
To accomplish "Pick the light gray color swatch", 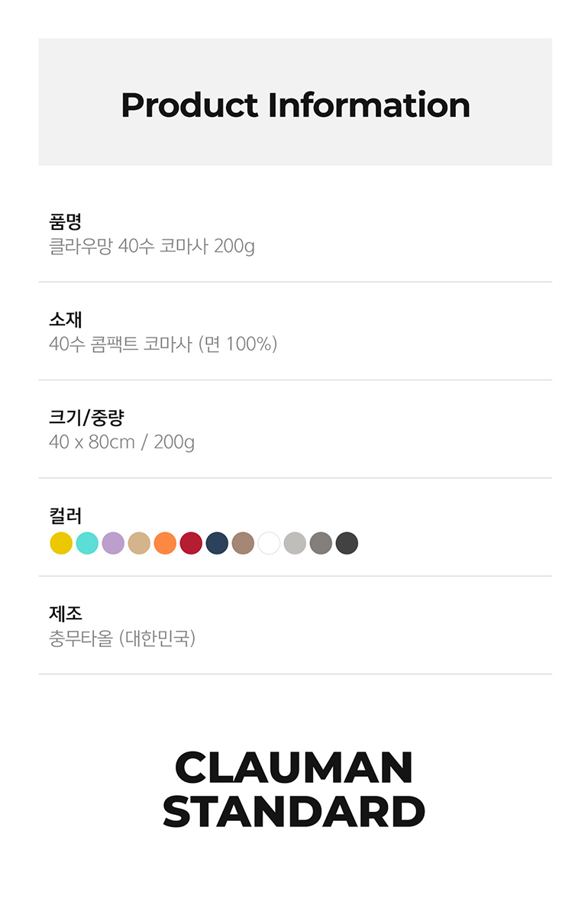I will coord(295,543).
